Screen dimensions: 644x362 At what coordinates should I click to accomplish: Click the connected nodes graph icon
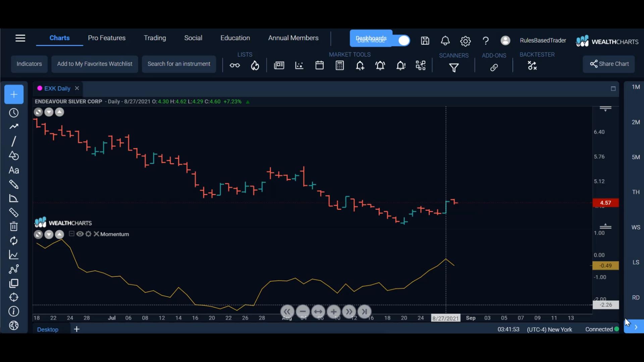tap(14, 269)
